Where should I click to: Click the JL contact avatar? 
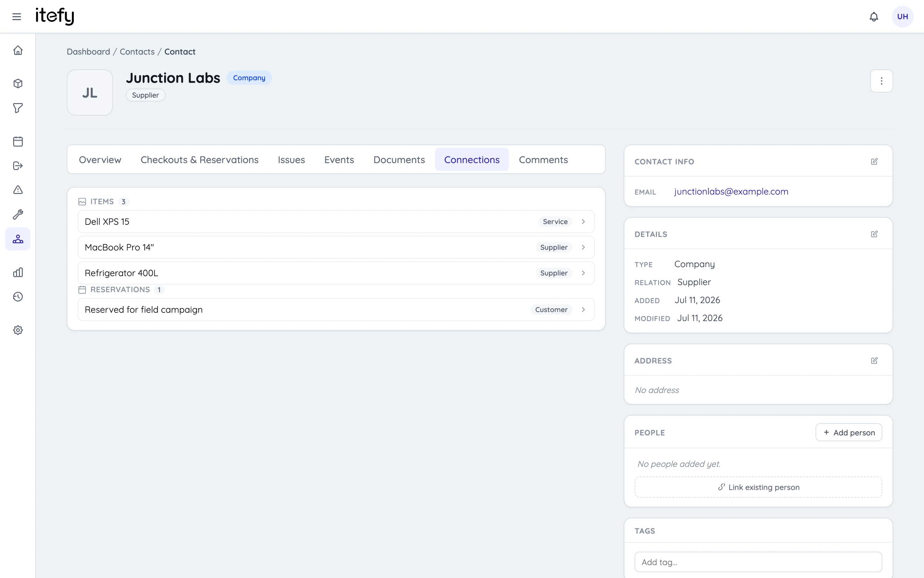click(90, 92)
